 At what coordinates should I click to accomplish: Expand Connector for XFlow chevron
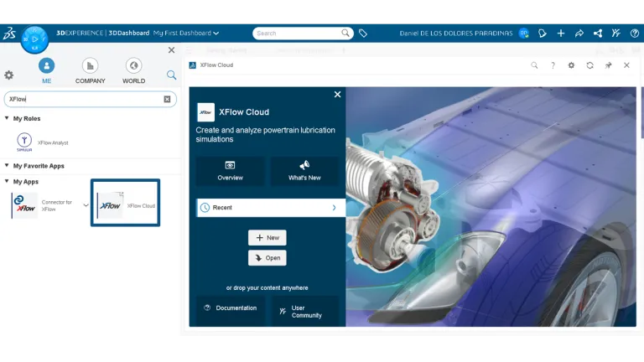[x=86, y=205]
